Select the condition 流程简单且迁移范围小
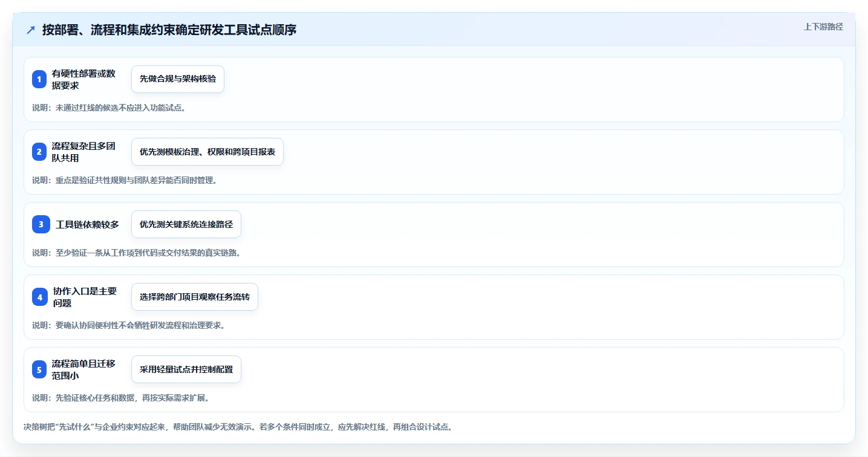The image size is (868, 457). (x=83, y=369)
